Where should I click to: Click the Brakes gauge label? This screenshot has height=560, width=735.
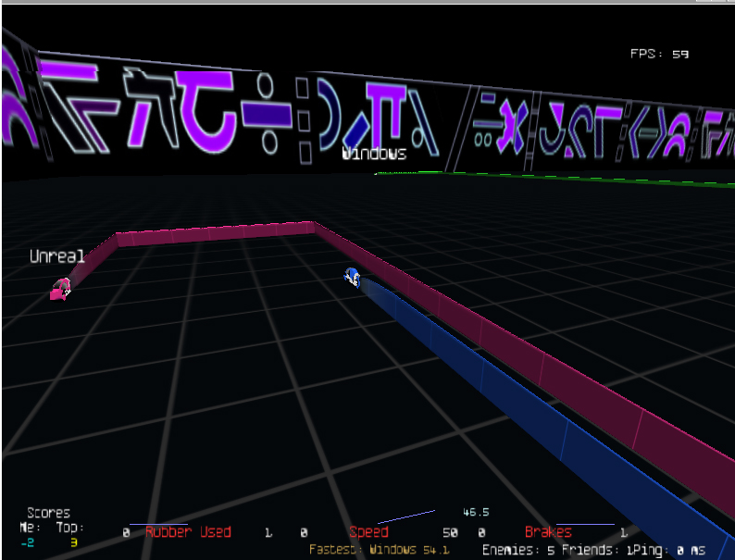548,532
